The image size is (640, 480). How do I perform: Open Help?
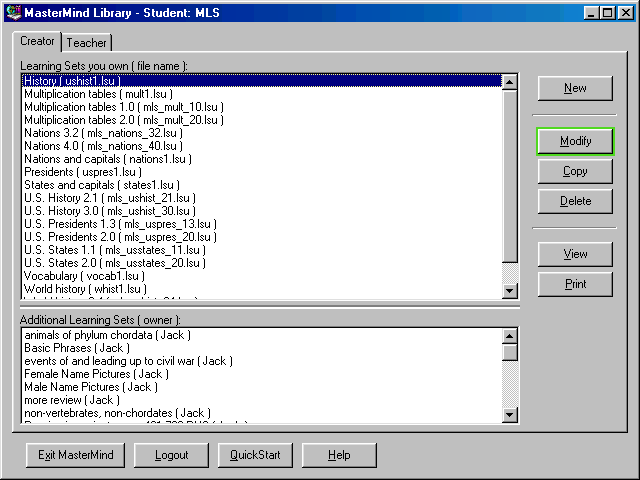coord(339,455)
